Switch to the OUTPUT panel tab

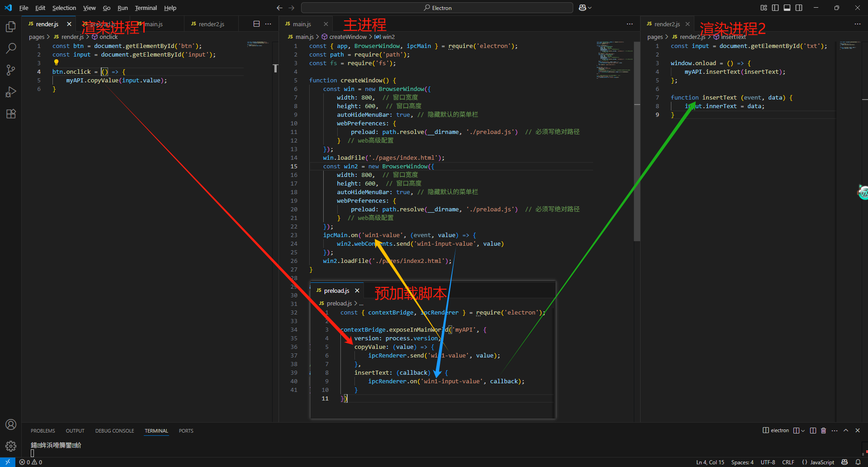[x=75, y=431]
